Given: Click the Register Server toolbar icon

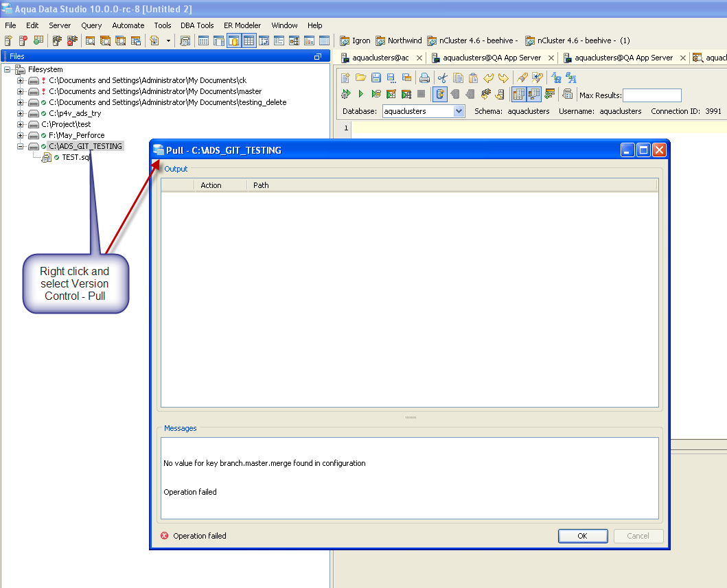Looking at the screenshot, I should [x=8, y=40].
